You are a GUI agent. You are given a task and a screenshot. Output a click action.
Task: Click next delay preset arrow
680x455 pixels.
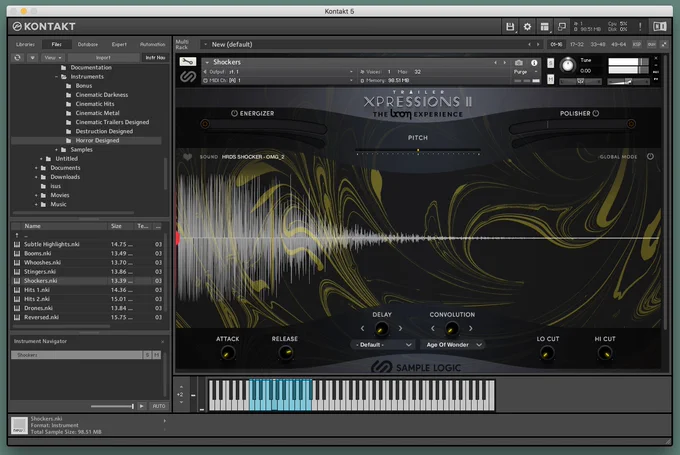pyautogui.click(x=400, y=329)
